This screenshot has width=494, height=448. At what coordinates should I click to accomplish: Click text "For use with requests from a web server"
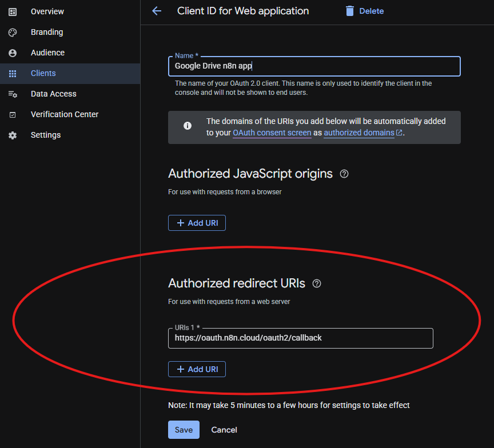(x=229, y=302)
